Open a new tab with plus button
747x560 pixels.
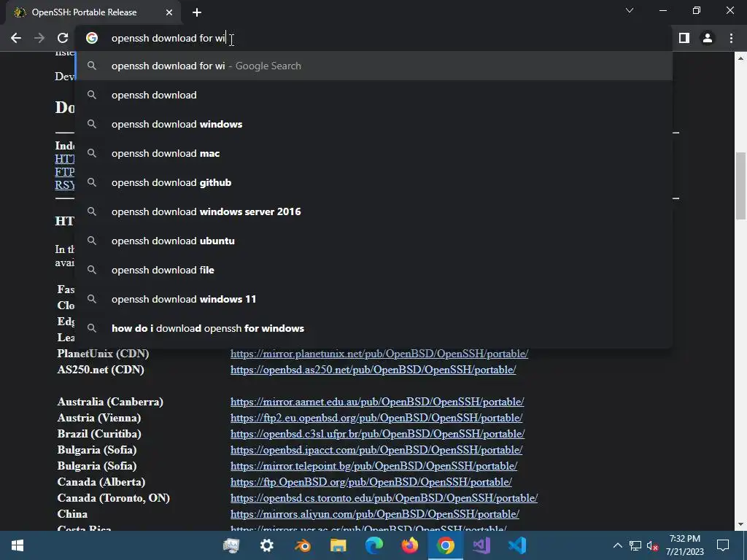tap(197, 12)
